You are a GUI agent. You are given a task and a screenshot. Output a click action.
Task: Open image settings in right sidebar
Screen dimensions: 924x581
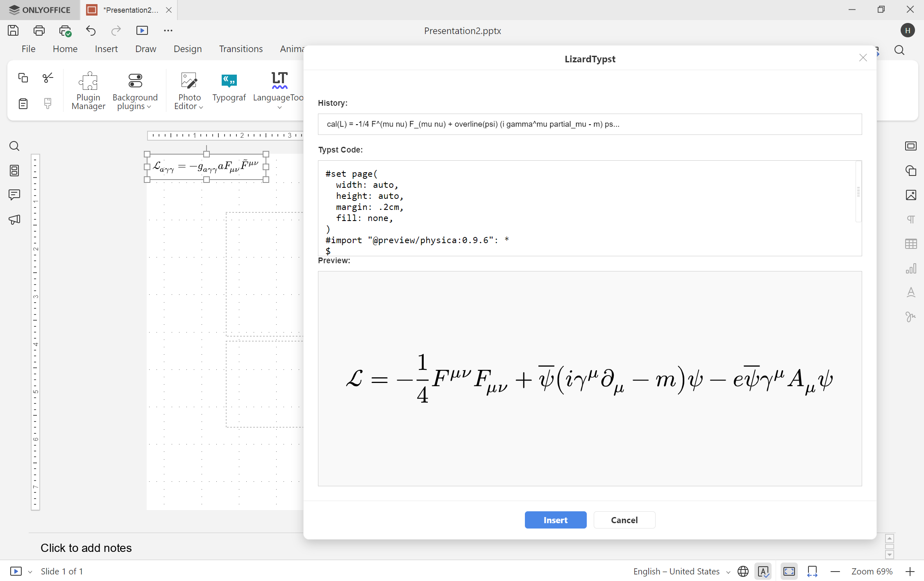(911, 195)
